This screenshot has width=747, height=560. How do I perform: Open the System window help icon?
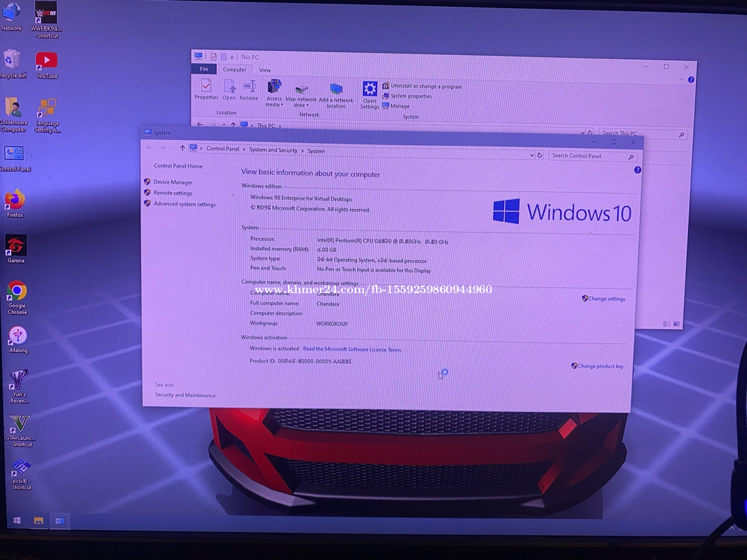(x=637, y=170)
